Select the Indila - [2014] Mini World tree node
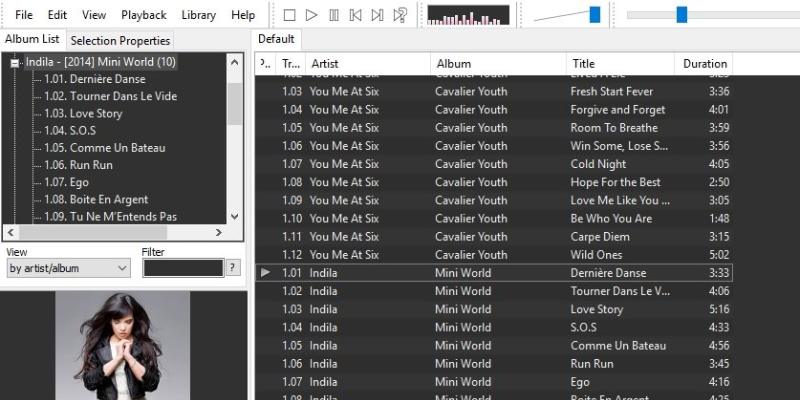 click(101, 62)
